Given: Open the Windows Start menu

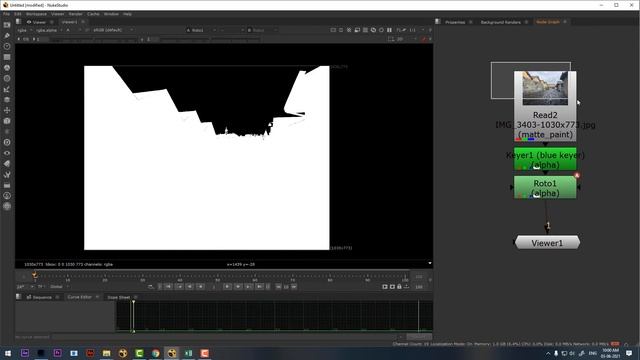Looking at the screenshot, I should (x=8, y=353).
